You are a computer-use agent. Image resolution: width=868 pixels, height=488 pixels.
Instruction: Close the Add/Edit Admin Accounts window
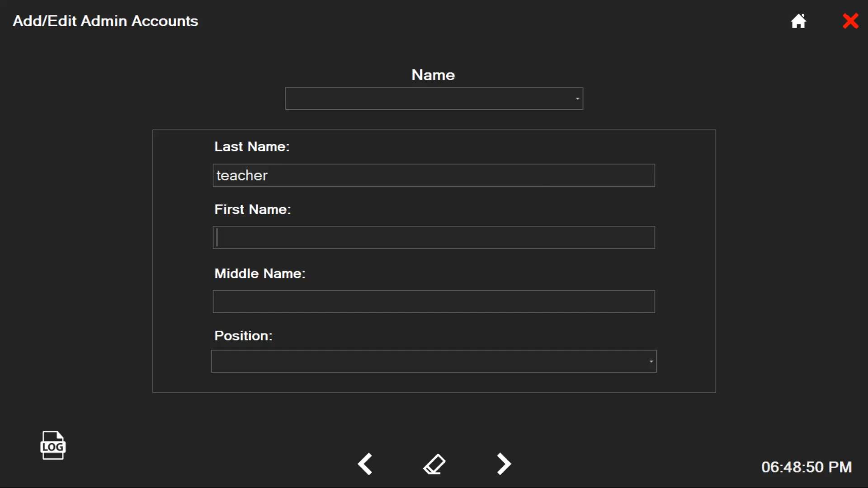click(x=850, y=21)
